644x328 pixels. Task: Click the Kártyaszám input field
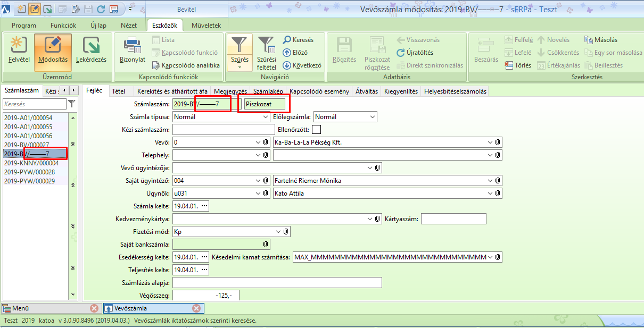pos(453,219)
